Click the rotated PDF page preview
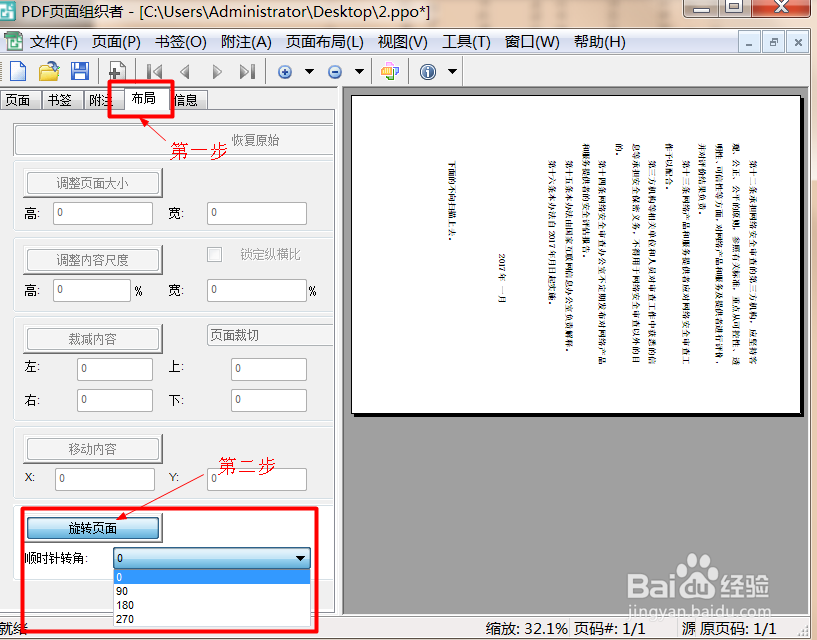 pyautogui.click(x=576, y=254)
